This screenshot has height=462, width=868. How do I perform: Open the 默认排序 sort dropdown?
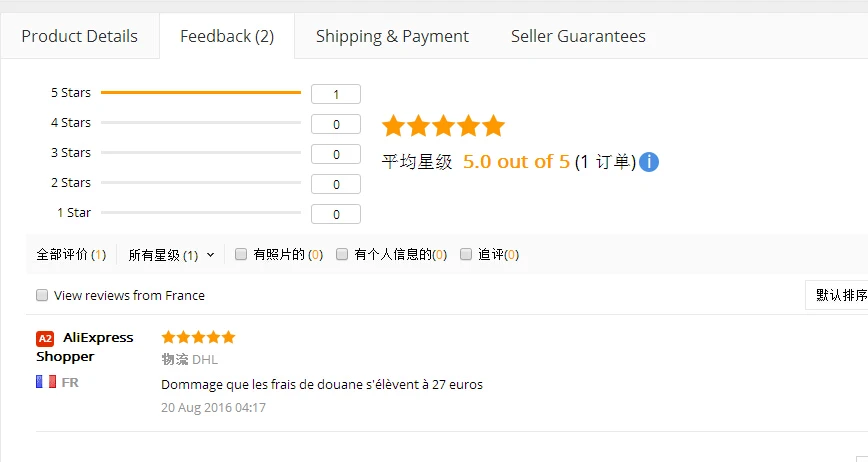click(836, 295)
